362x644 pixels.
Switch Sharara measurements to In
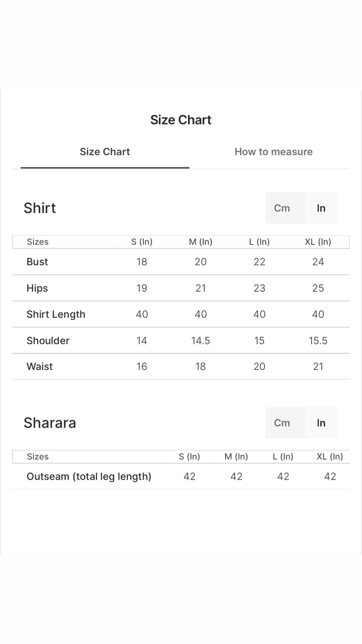321,423
